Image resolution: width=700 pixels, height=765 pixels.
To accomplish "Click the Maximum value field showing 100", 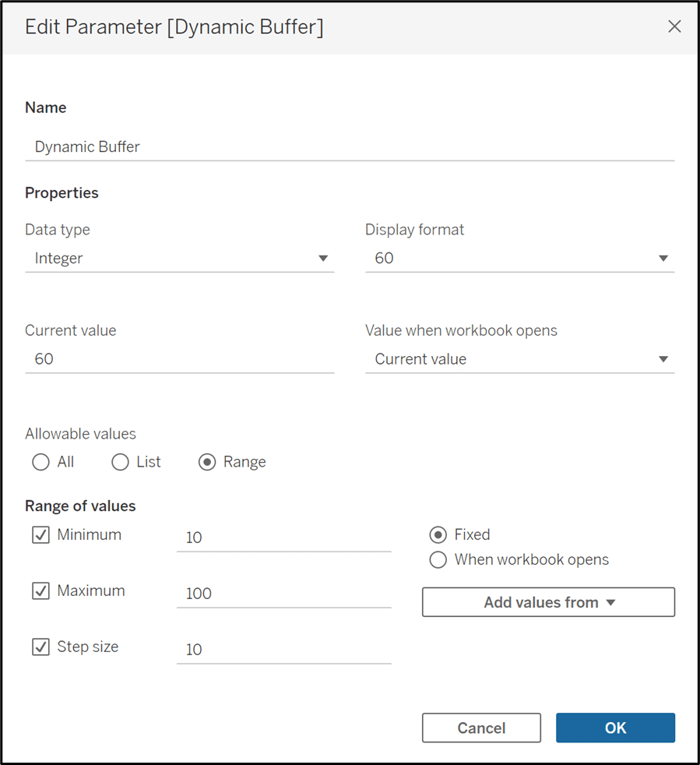I will pos(284,594).
